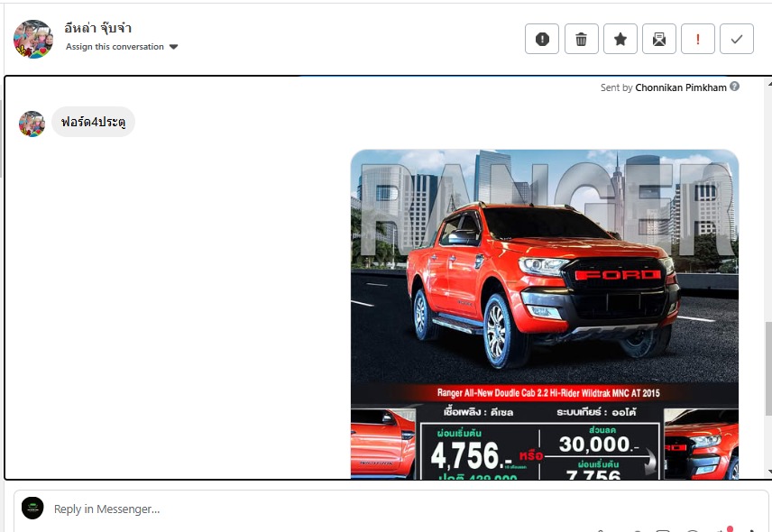Open Assign this conversation dropdown

click(x=122, y=47)
